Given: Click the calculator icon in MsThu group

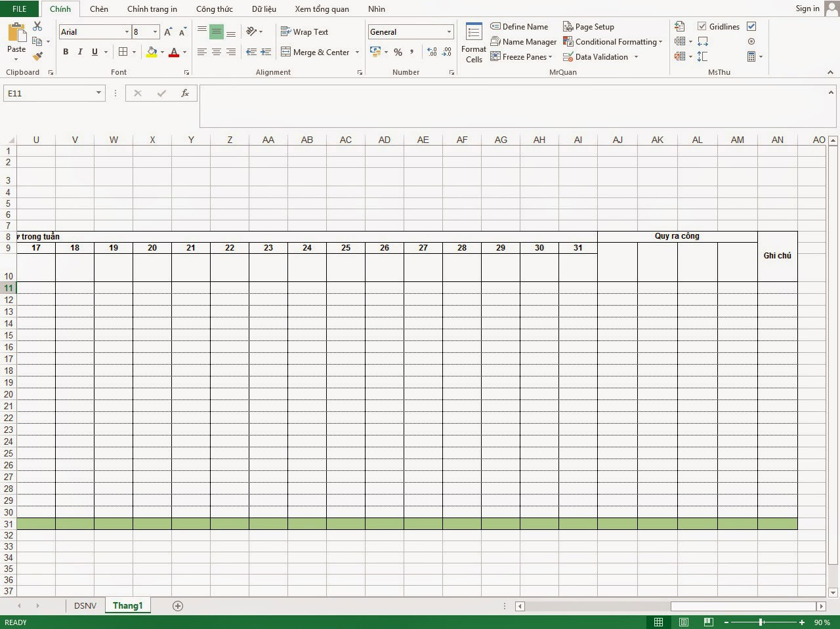Looking at the screenshot, I should coord(751,56).
